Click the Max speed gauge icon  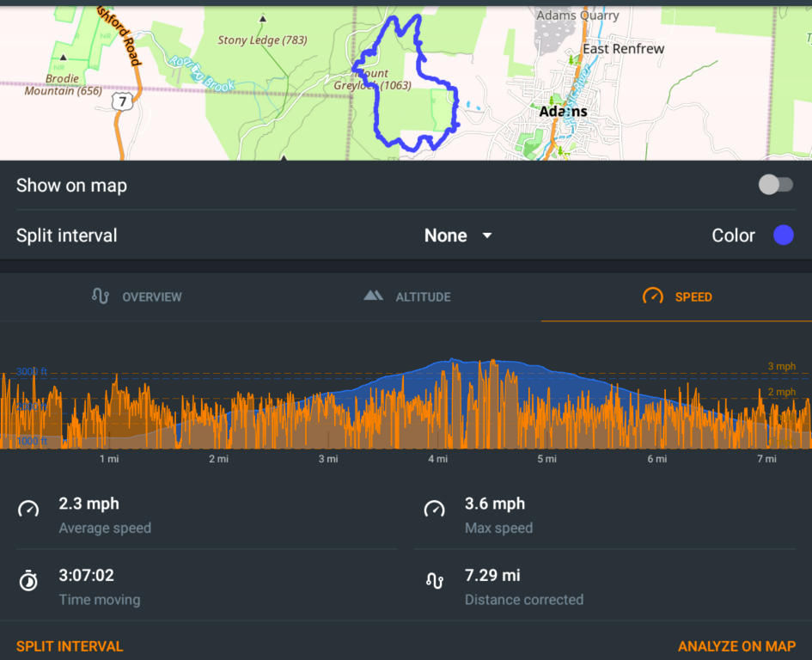pyautogui.click(x=434, y=509)
